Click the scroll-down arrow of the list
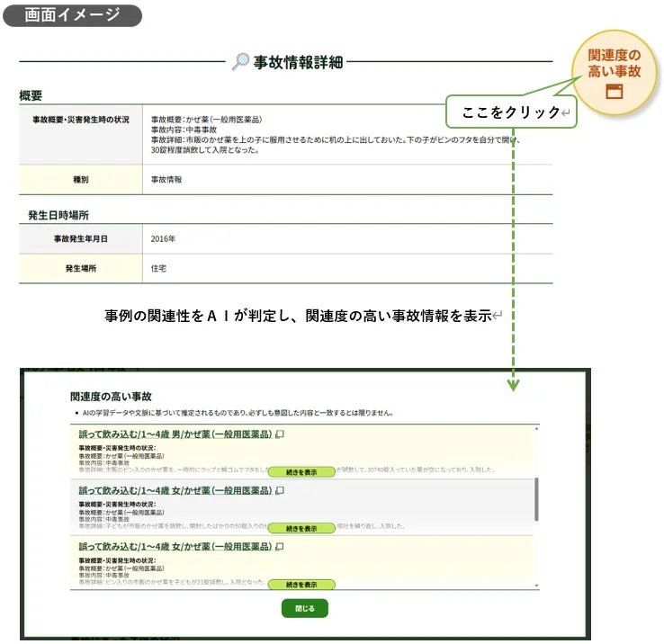Viewport: 664px width, 644px height. [x=536, y=586]
